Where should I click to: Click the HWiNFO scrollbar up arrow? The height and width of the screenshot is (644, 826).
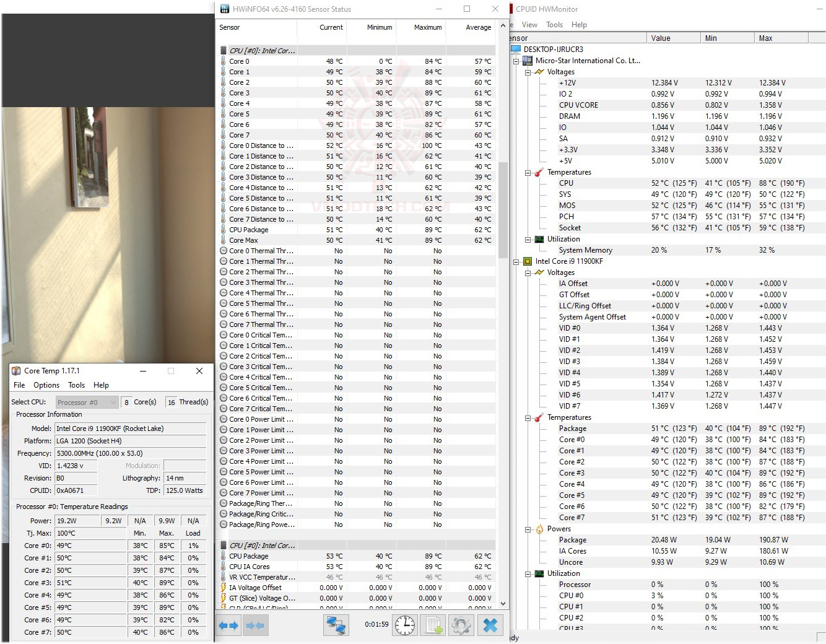(x=503, y=25)
